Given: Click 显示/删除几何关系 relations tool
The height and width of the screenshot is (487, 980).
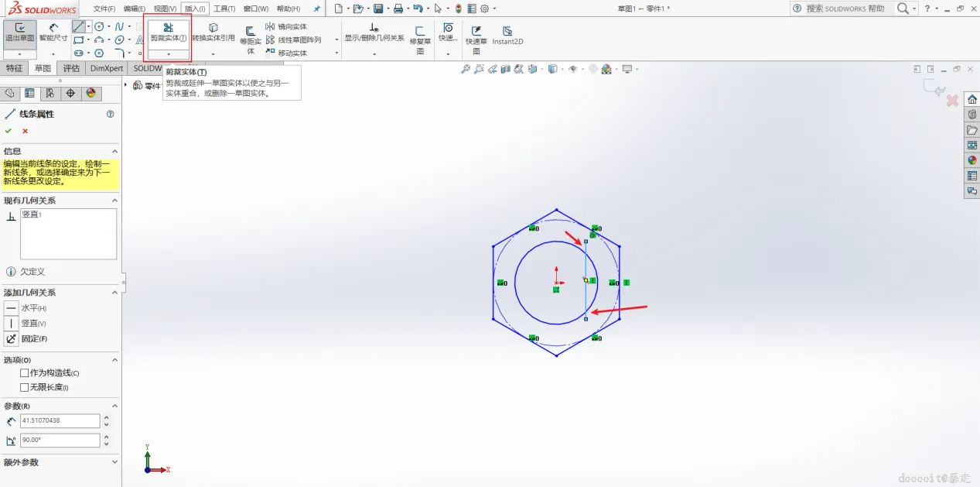Looking at the screenshot, I should (x=374, y=32).
